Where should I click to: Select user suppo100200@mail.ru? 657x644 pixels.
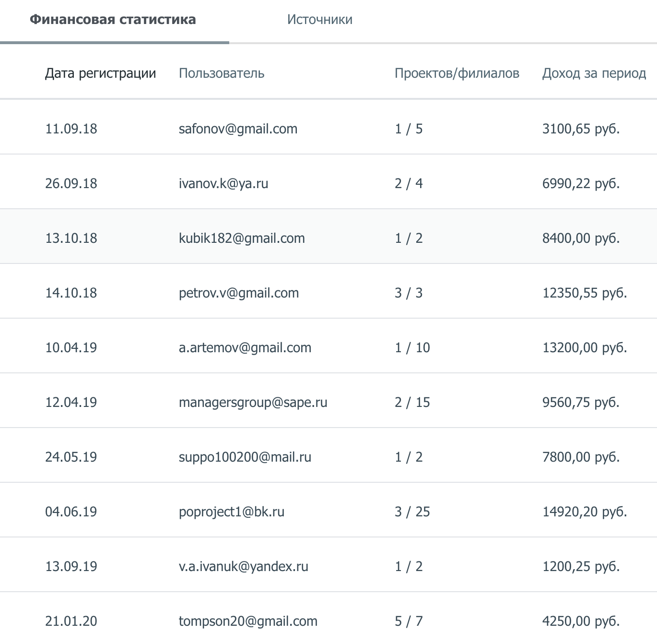[x=245, y=457]
